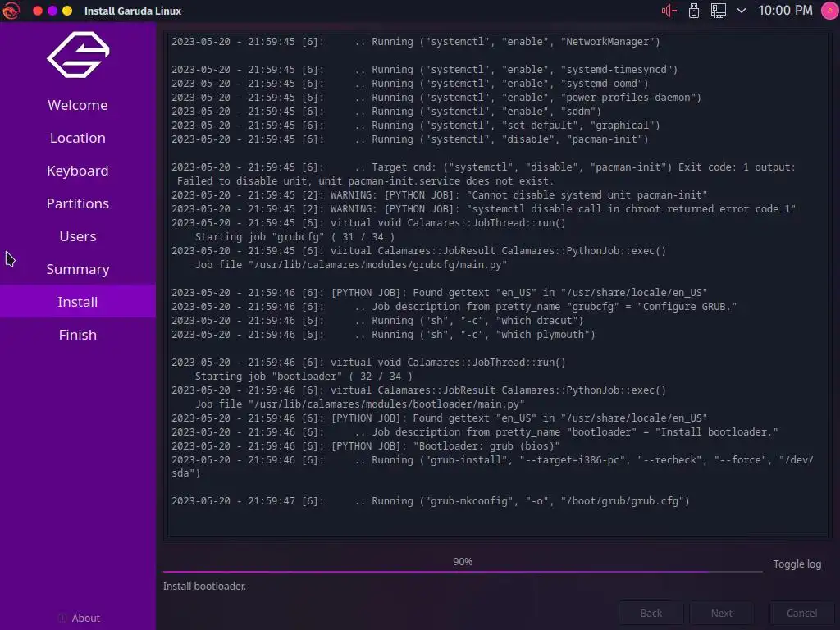Click the log line 'Starting job "grubcfg"'
This screenshot has width=840, height=630.
coord(294,237)
